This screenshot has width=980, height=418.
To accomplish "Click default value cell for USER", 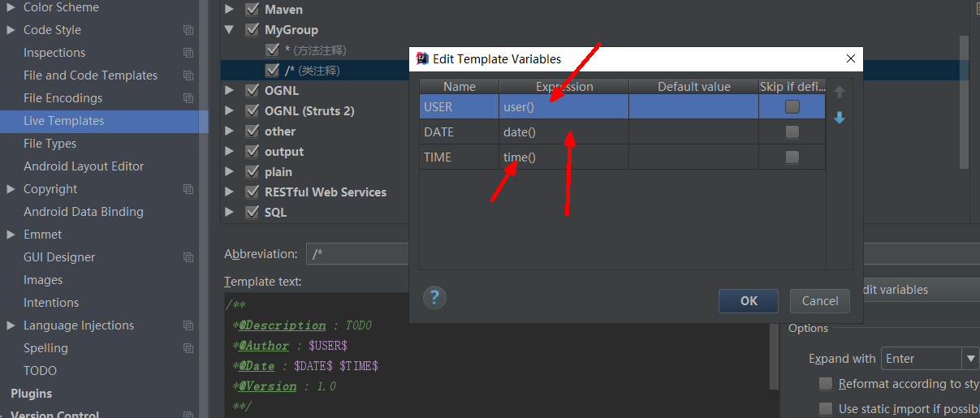I will pyautogui.click(x=694, y=107).
